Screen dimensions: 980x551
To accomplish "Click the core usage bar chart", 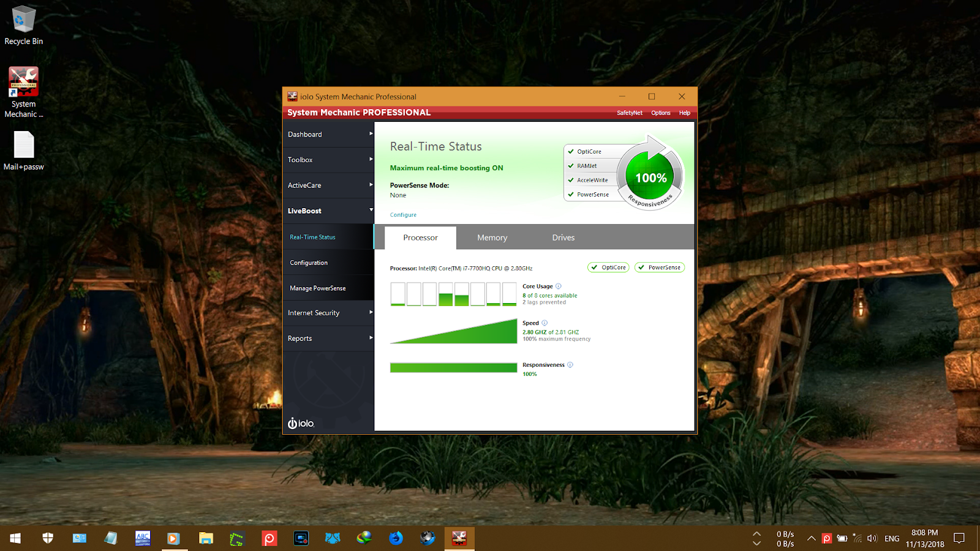I will coord(453,294).
